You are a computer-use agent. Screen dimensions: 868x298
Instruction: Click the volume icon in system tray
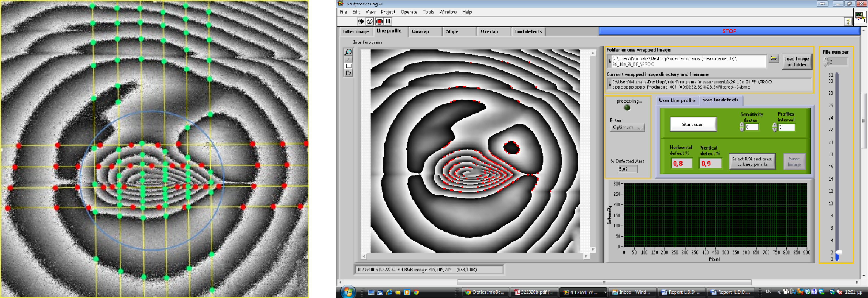(x=839, y=292)
